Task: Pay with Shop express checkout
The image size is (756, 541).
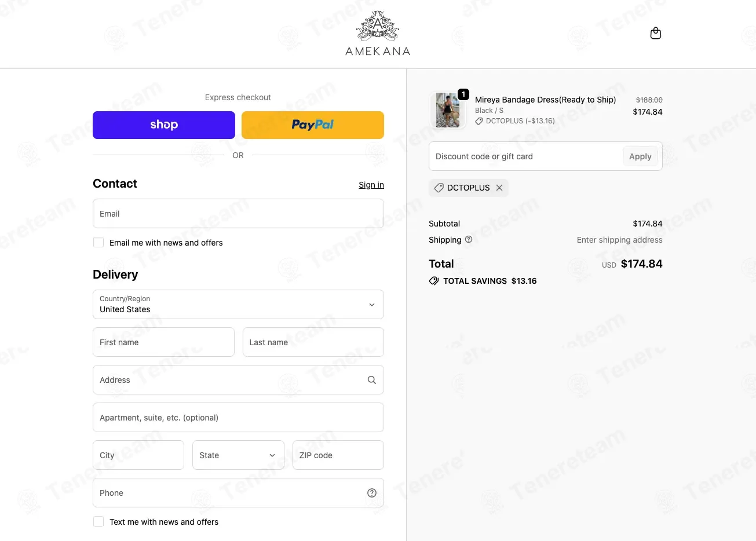Action: tap(164, 125)
